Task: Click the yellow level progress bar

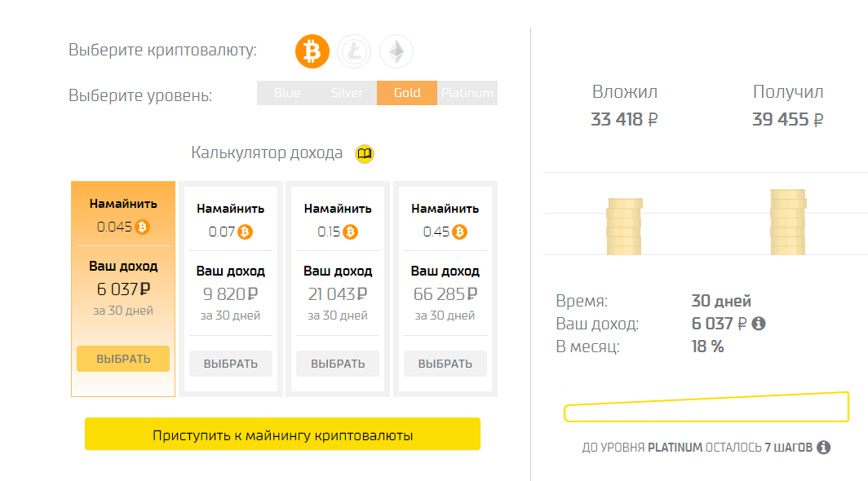Action: (706, 408)
